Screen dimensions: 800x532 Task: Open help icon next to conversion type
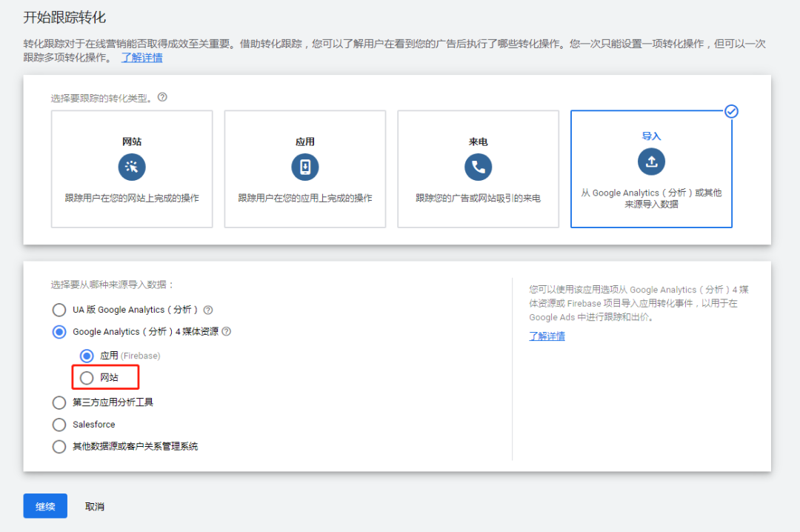[x=162, y=97]
